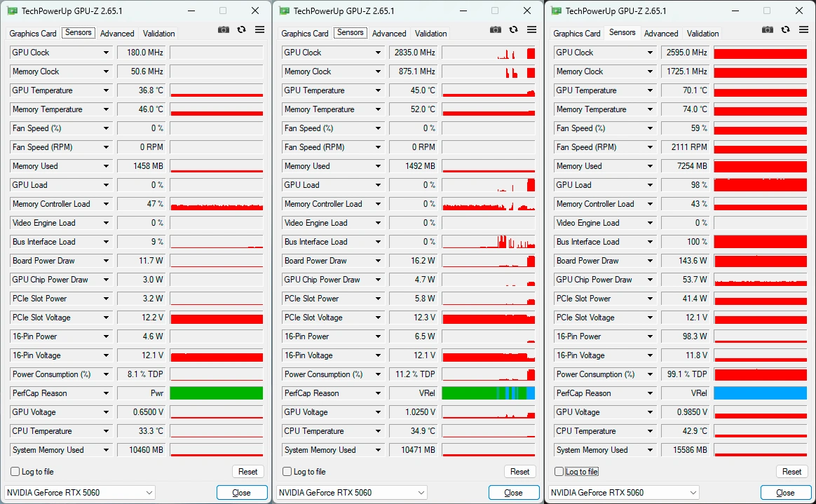Open the hamburger menu in the middle GPU-Z window
This screenshot has height=504, width=816.
[532, 29]
